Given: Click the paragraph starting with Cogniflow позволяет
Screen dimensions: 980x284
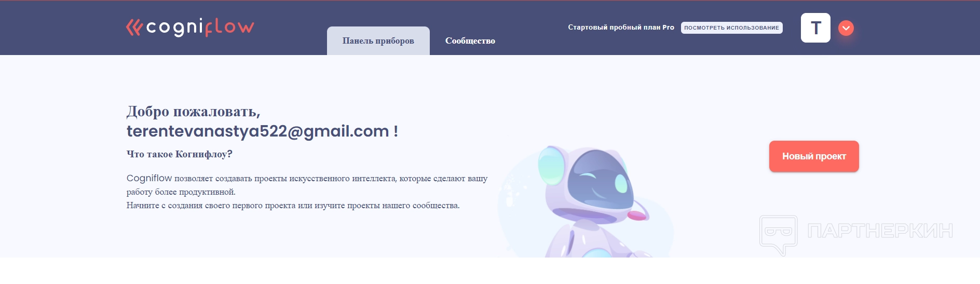Looking at the screenshot, I should [x=307, y=185].
